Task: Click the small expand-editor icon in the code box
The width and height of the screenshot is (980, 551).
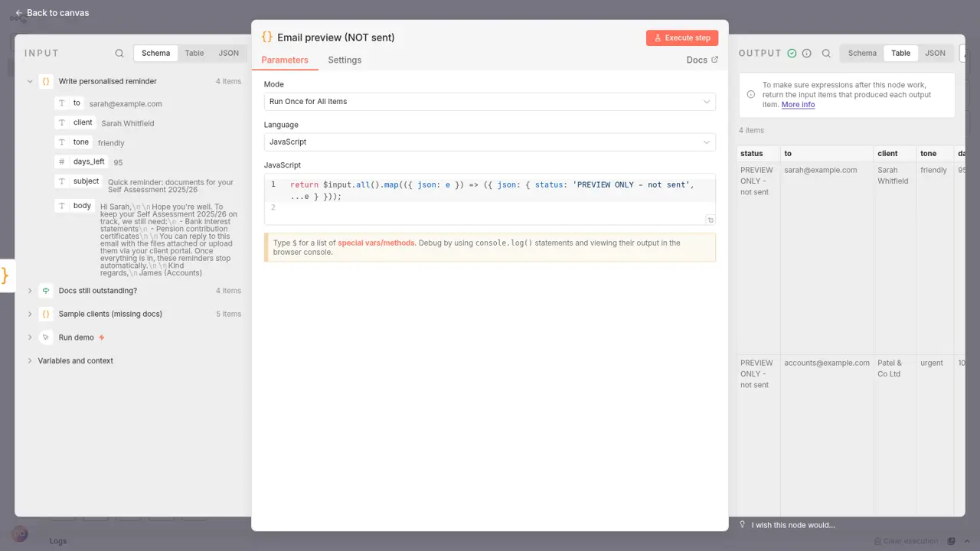Action: (x=710, y=220)
